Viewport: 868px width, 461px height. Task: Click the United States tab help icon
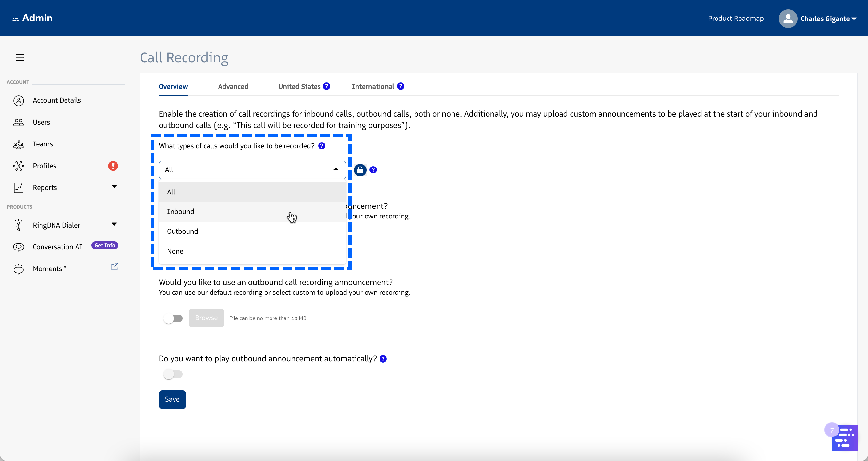pos(326,86)
